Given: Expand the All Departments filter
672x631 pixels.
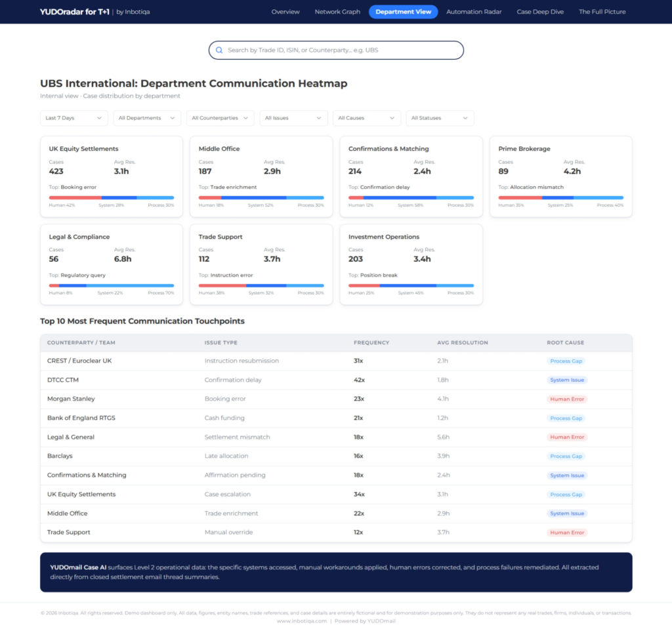Looking at the screenshot, I should [x=147, y=118].
